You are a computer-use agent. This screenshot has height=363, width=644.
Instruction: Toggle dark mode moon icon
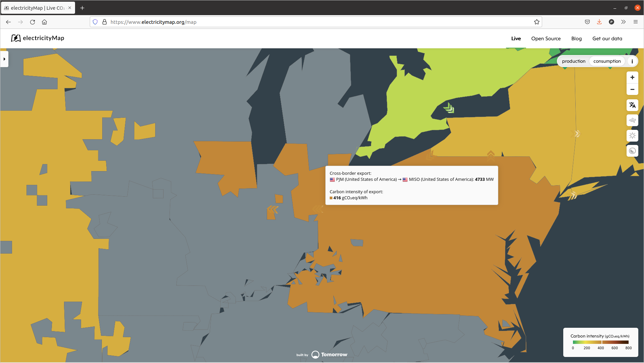632,151
